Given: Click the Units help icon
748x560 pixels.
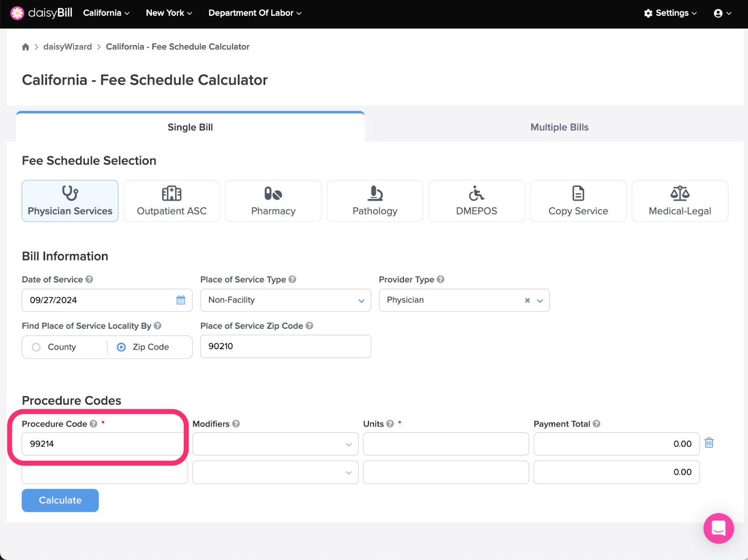Looking at the screenshot, I should [390, 424].
